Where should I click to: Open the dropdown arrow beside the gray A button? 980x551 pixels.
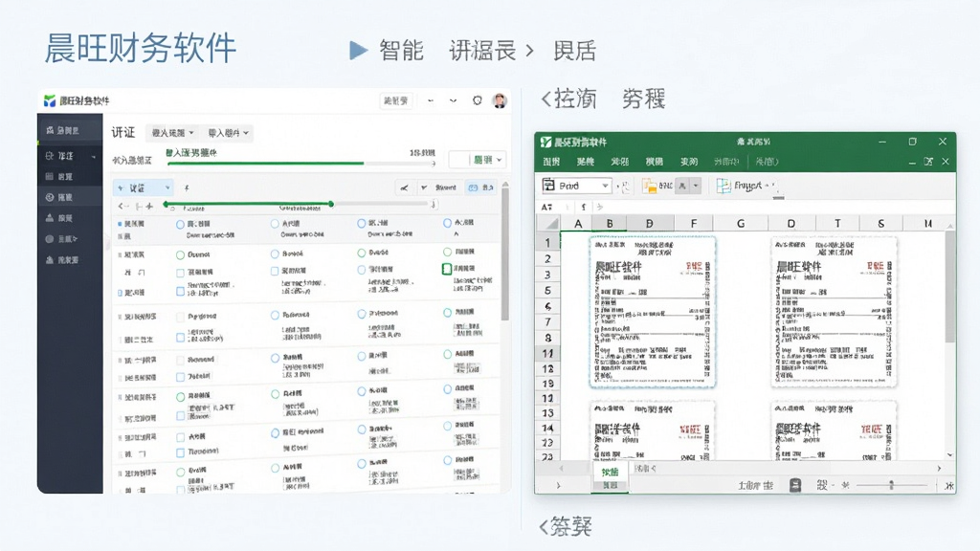696,186
